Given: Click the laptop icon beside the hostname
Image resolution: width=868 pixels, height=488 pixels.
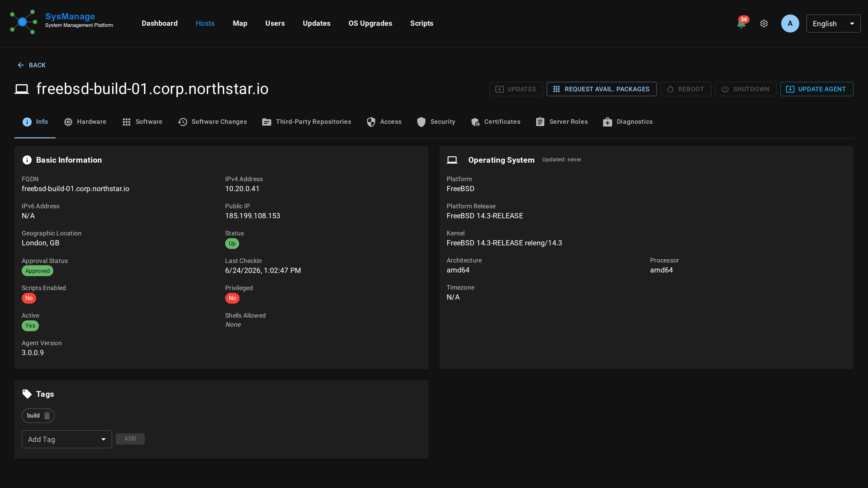Looking at the screenshot, I should click(22, 89).
